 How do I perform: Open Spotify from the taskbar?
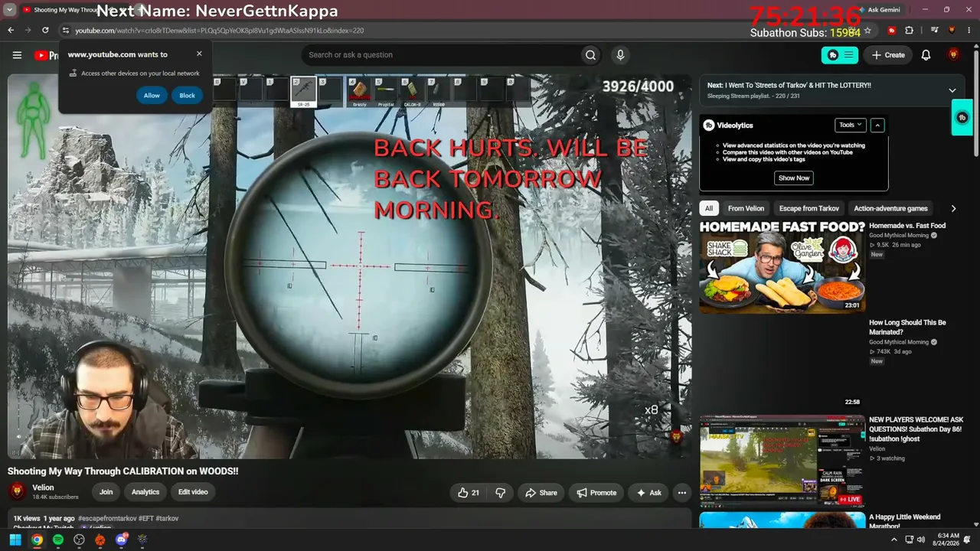pos(58,540)
